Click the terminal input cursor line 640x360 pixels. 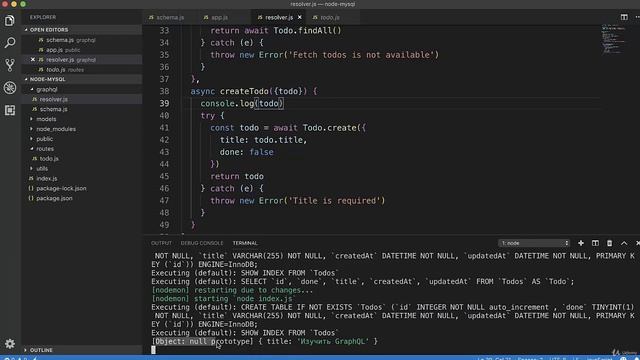(153, 350)
